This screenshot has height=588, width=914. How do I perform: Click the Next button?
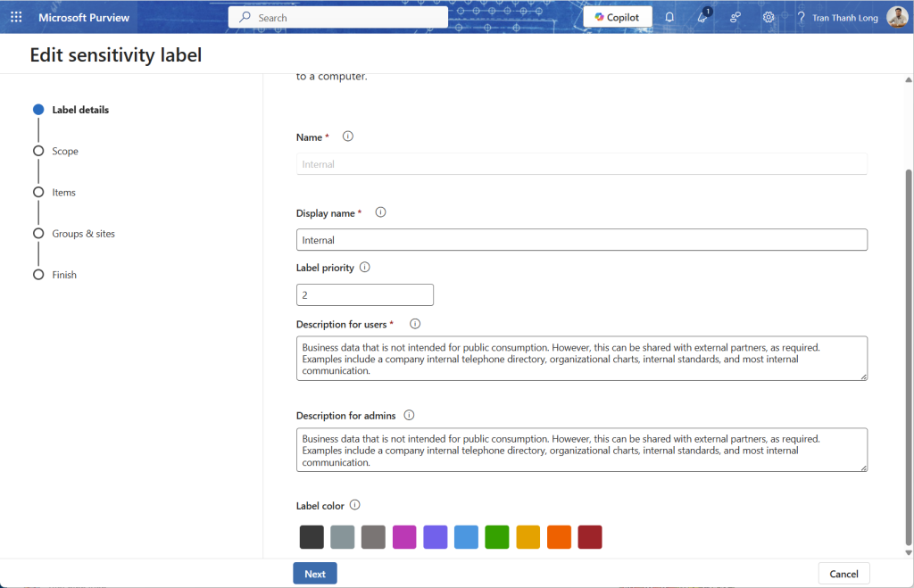(x=314, y=574)
